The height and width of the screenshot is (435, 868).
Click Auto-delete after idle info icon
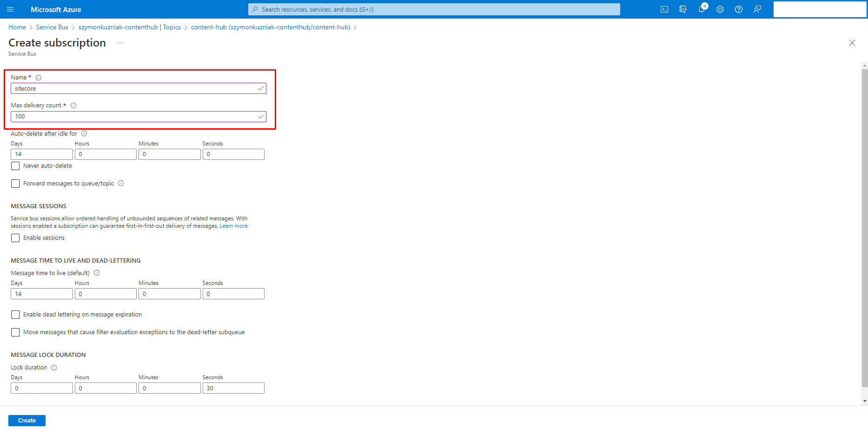click(x=84, y=133)
